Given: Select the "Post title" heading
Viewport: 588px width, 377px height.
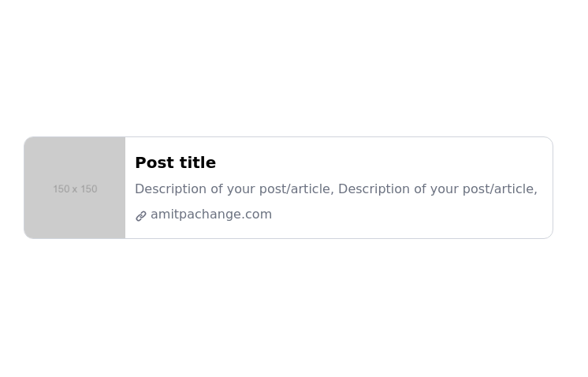Looking at the screenshot, I should pyautogui.click(x=175, y=162).
